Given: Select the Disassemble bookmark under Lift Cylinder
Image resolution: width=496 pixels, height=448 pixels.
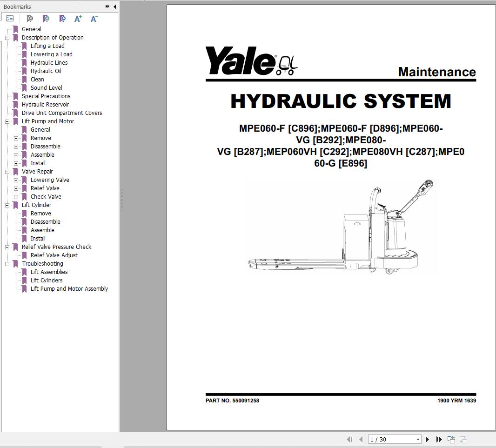Looking at the screenshot, I should (45, 222).
